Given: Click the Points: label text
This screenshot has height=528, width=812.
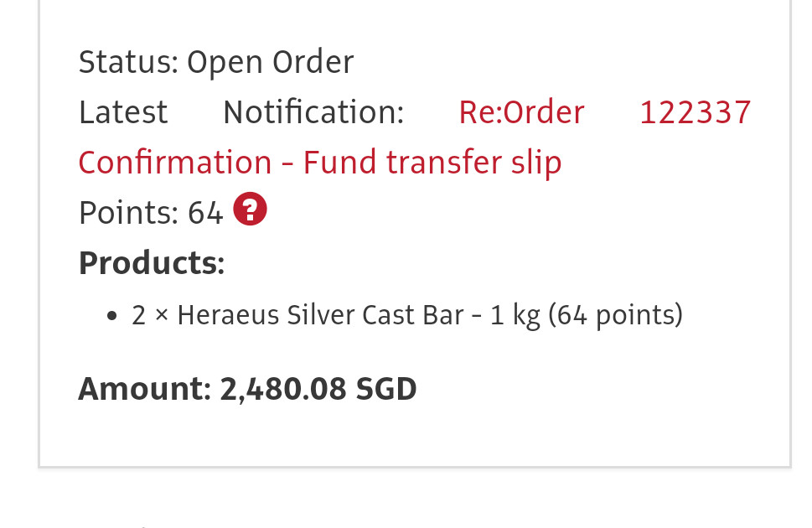Looking at the screenshot, I should (x=128, y=214).
